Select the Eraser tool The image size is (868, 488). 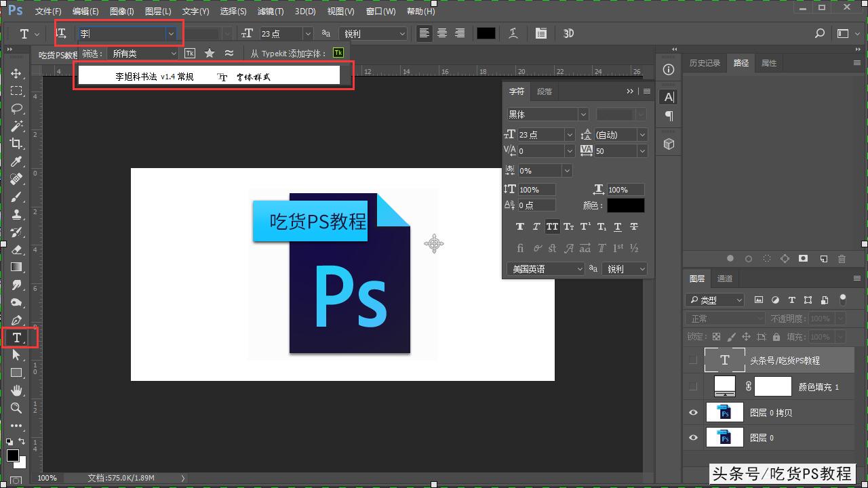16,249
